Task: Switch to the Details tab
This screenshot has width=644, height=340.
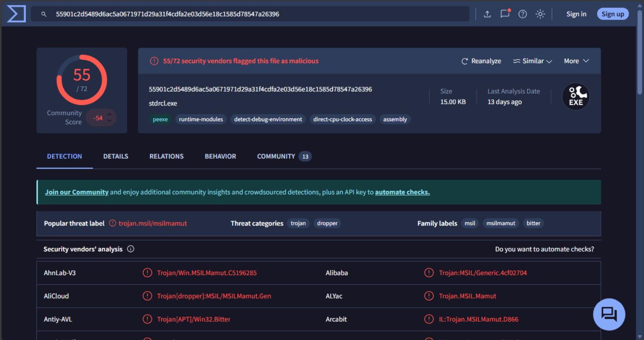Action: tap(116, 156)
